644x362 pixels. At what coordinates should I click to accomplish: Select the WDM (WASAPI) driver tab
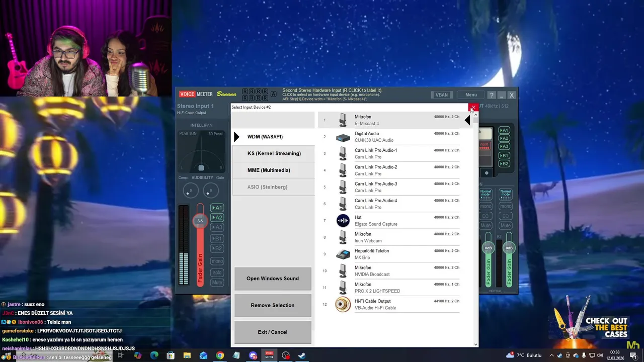pos(273,137)
